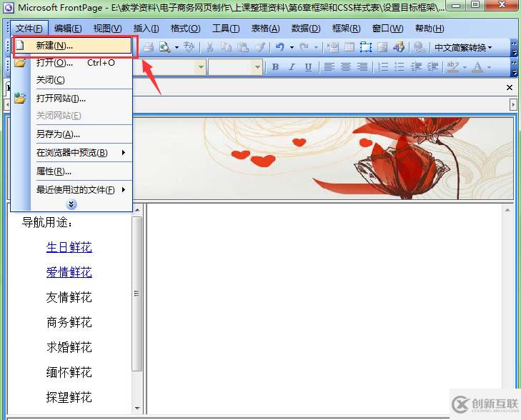Select 新建(N)... in File menu
Screen dimensions: 521x420
click(x=71, y=46)
